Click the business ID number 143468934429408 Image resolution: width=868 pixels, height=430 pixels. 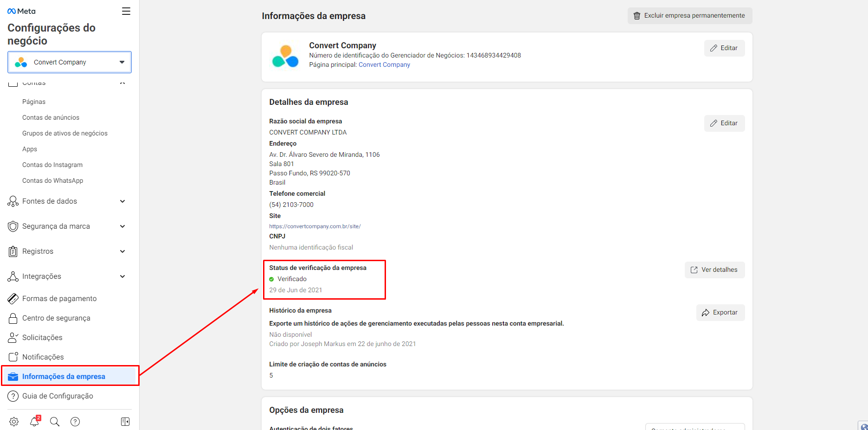(x=494, y=56)
